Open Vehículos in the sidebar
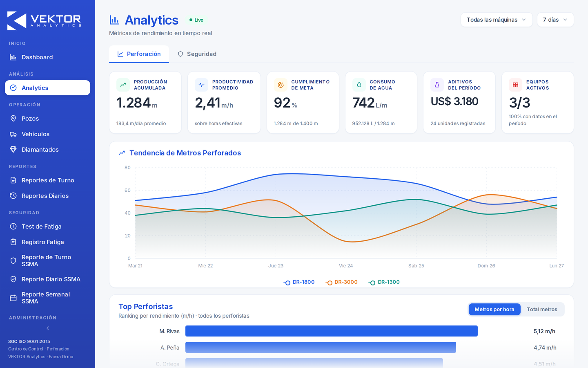 click(x=47, y=134)
